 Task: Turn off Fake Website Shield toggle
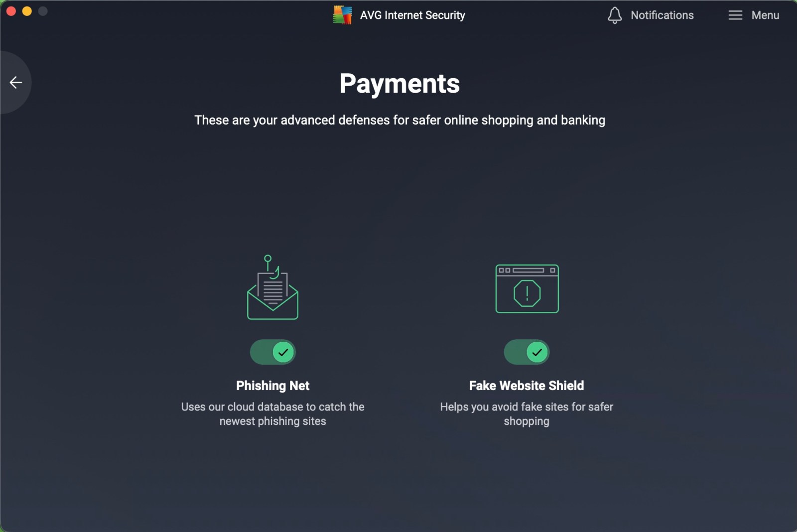527,352
